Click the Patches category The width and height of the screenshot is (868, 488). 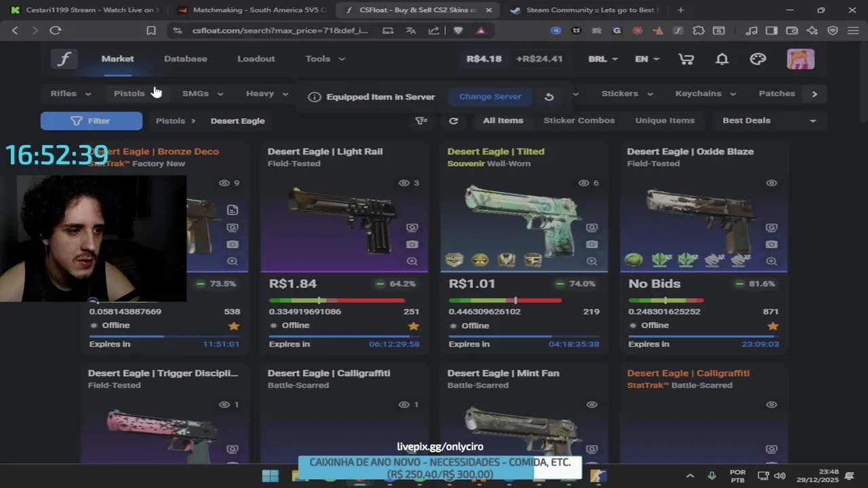776,94
